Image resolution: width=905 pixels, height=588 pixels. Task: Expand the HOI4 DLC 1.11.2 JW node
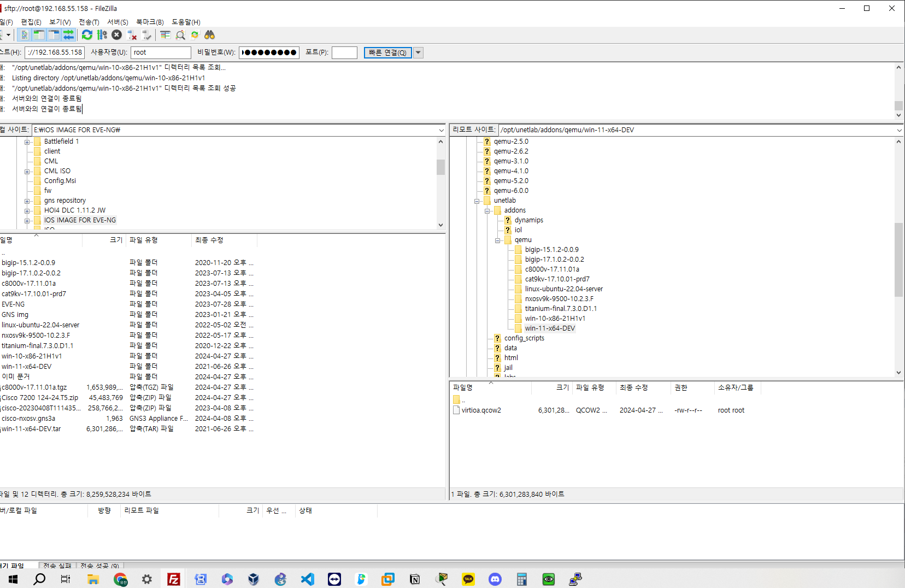point(27,211)
